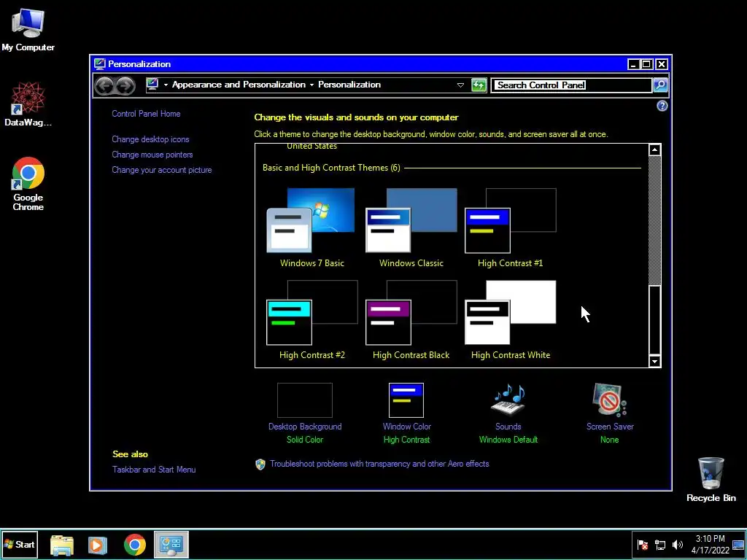The width and height of the screenshot is (747, 560).
Task: Launch Chrome from the taskbar
Action: [x=135, y=545]
